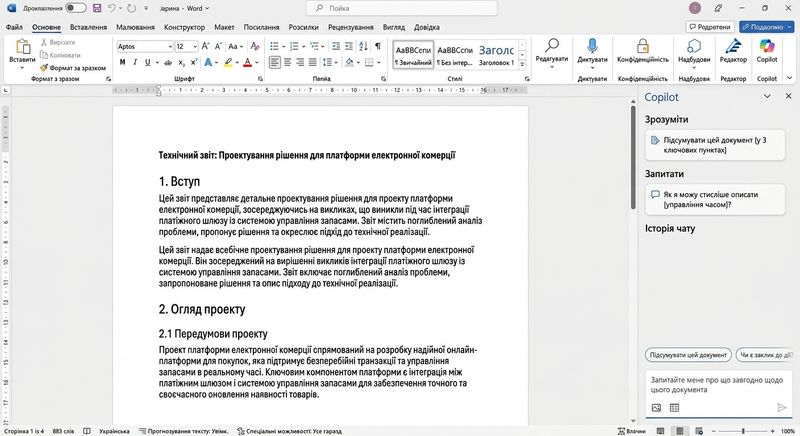This screenshot has width=800, height=436.
Task: Click the pen icon near account avatar
Action: 718,8
